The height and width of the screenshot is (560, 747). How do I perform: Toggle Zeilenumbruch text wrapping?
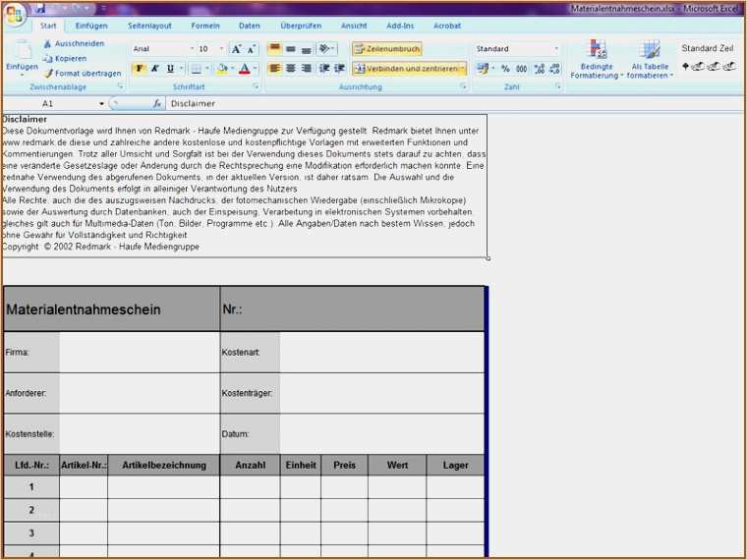pos(387,49)
